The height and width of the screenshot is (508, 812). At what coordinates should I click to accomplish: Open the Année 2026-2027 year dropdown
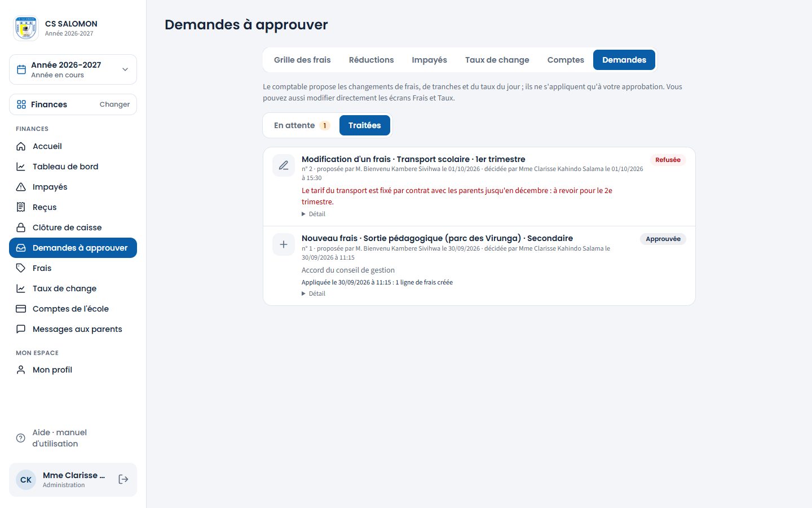click(x=73, y=69)
